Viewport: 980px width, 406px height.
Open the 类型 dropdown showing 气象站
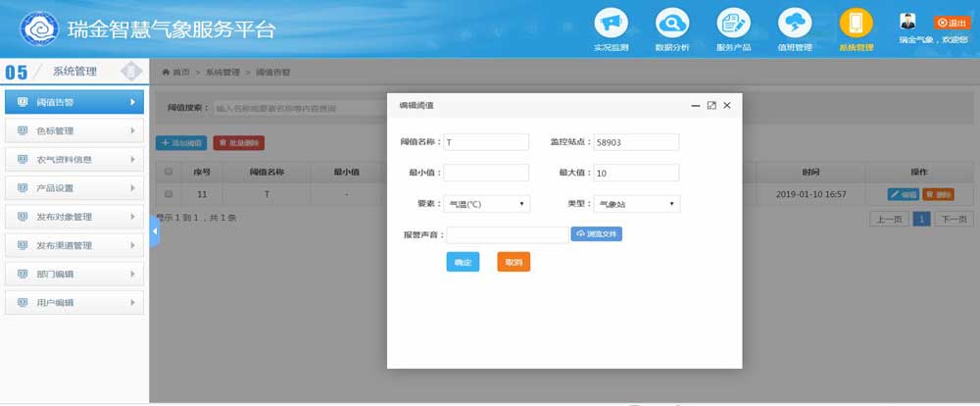tap(636, 204)
